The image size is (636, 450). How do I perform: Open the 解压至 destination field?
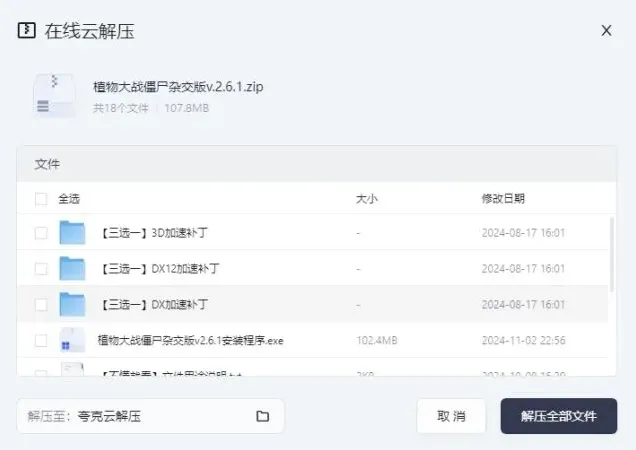[150, 416]
